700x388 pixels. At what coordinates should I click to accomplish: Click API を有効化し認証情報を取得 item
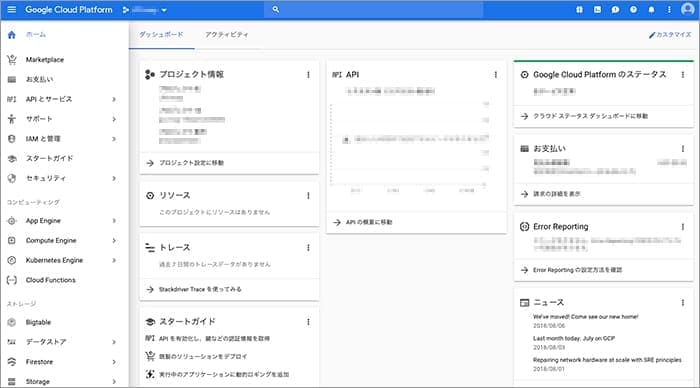[x=214, y=338]
